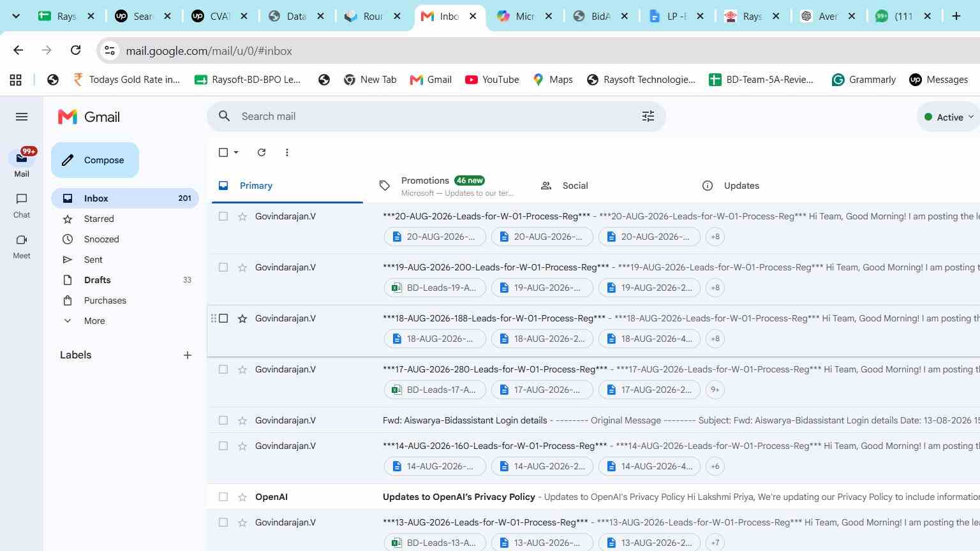Click the refresh inbox icon
Viewport: 980px width, 551px height.
point(262,152)
